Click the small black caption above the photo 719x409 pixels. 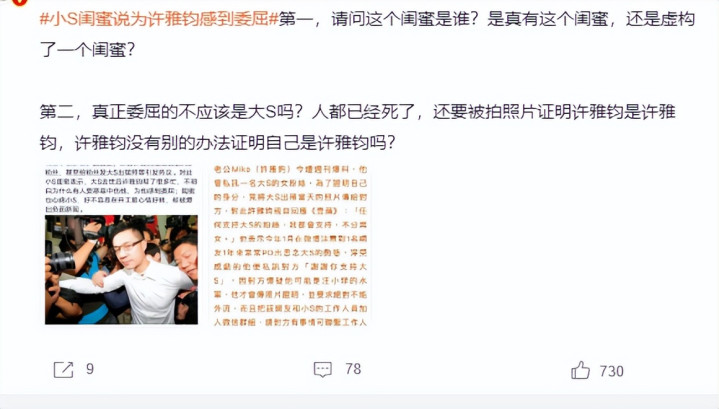coord(121,190)
